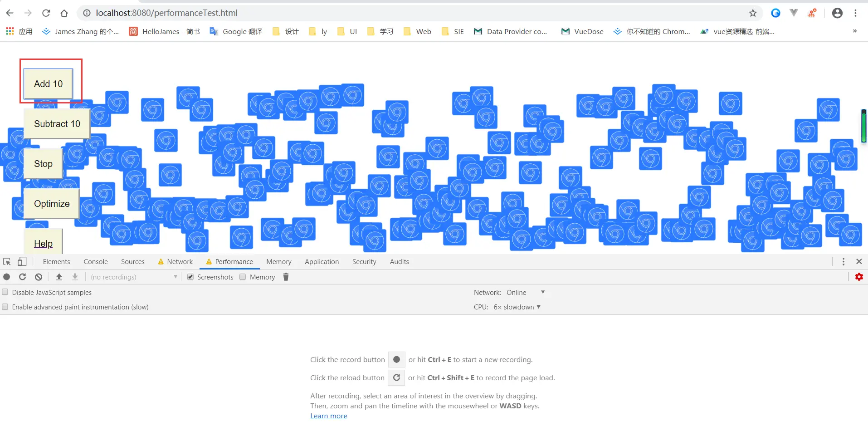This screenshot has height=446, width=868.
Task: Bookmark this page with the star icon
Action: [x=753, y=13]
